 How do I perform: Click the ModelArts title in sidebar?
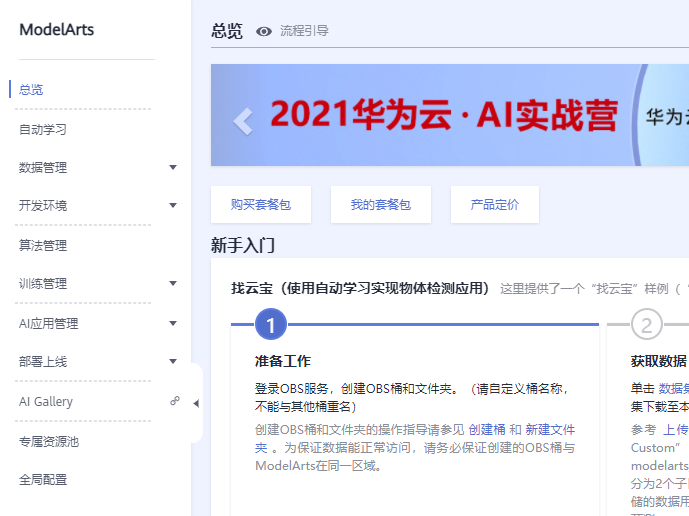pos(57,29)
